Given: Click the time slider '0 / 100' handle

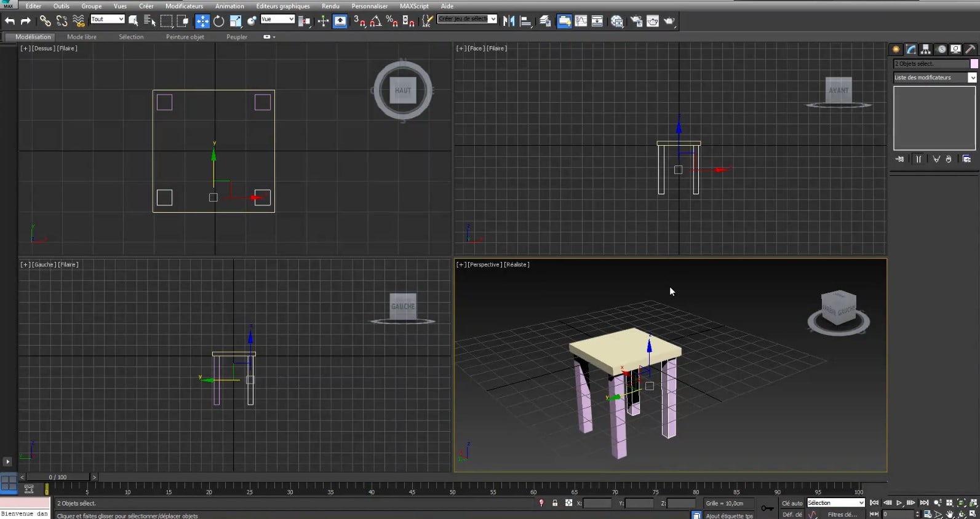Looking at the screenshot, I should pos(58,477).
